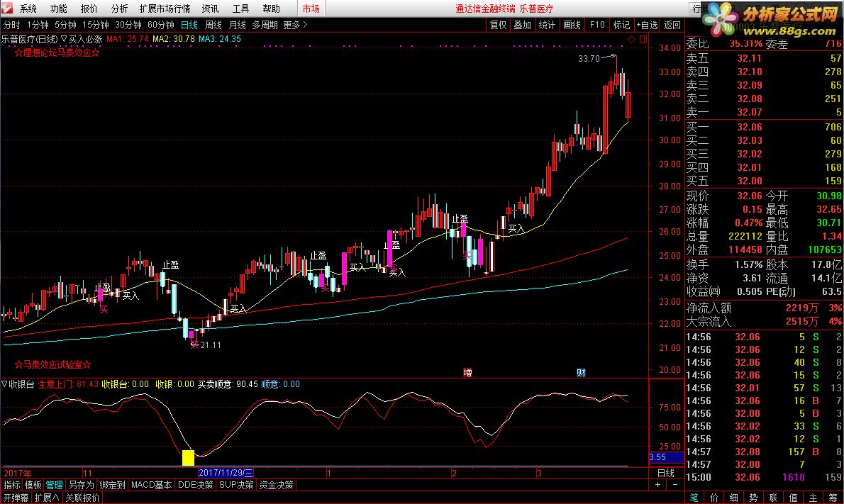Expand the 扩展∧ panel
This screenshot has width=844, height=504.
pos(47,498)
